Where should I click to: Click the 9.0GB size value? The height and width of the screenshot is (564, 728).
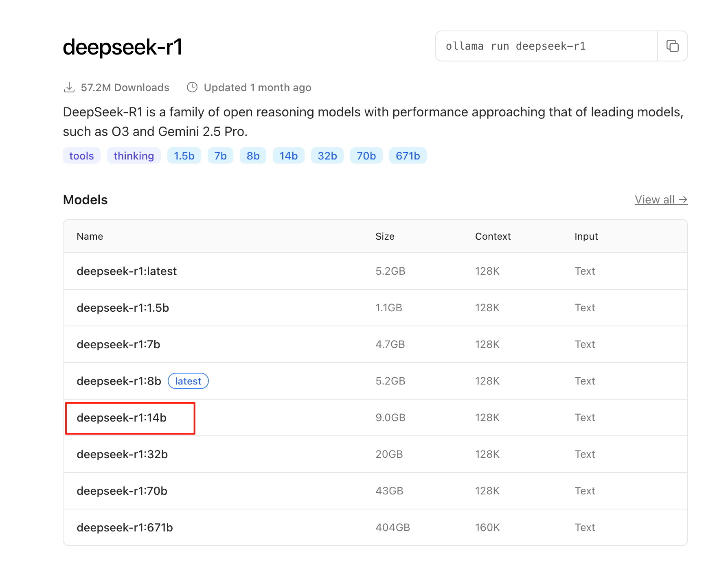coord(390,418)
